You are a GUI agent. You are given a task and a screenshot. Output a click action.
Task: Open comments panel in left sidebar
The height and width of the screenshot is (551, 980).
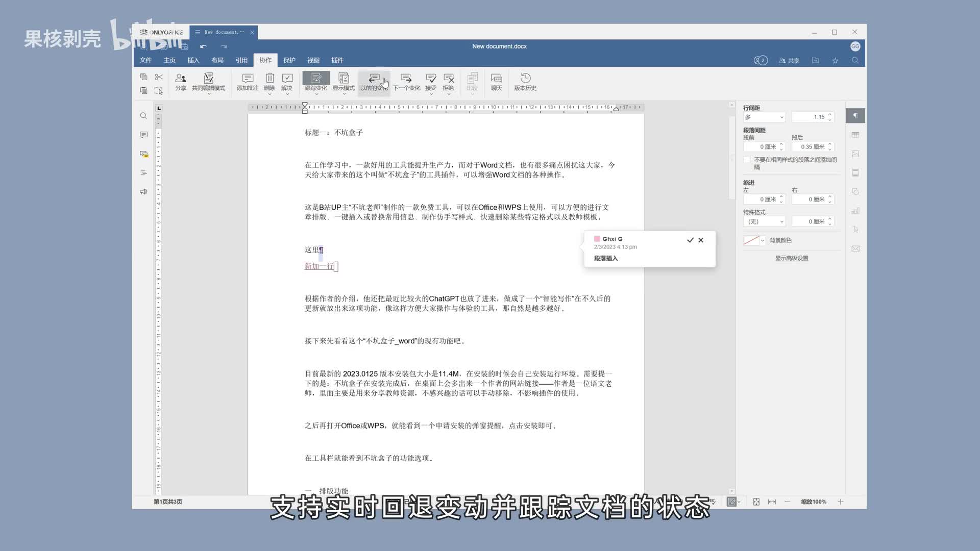click(143, 135)
